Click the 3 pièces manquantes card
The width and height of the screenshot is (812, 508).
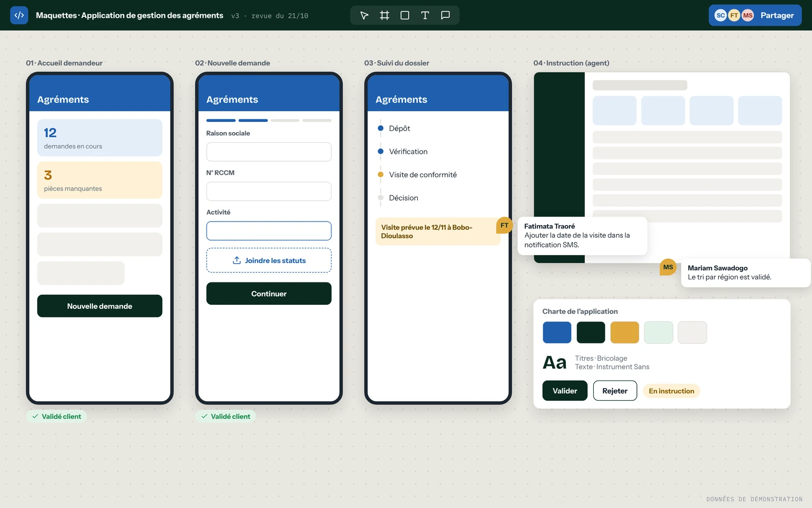pyautogui.click(x=99, y=180)
